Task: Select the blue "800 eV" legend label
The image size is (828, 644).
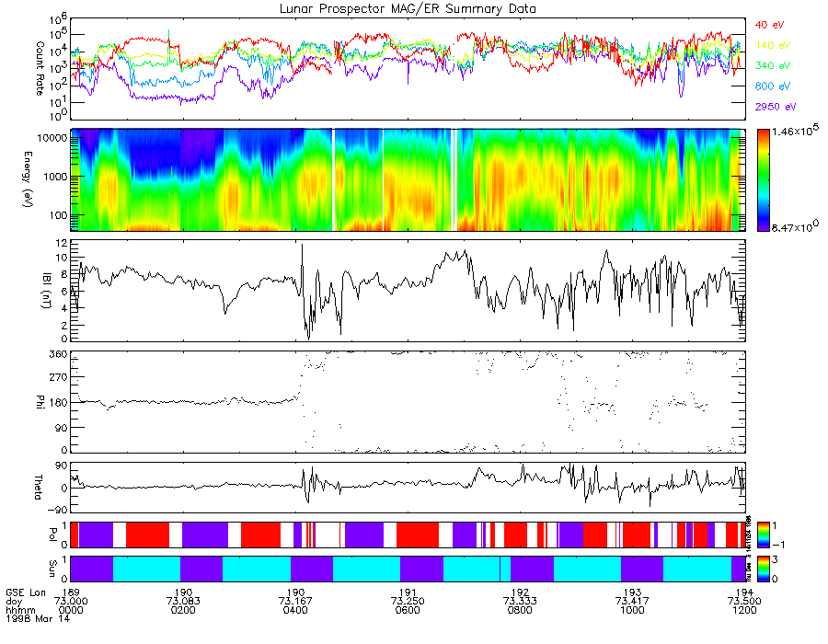Action: point(773,86)
